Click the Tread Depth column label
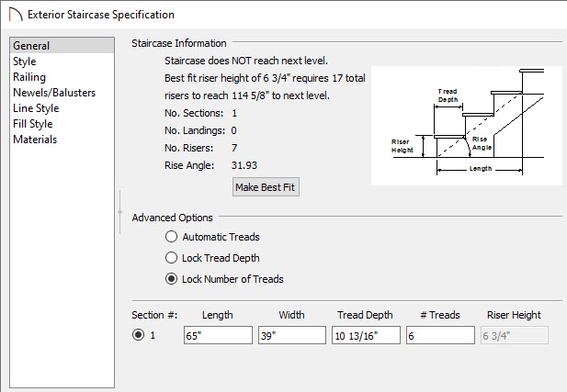 coord(365,315)
